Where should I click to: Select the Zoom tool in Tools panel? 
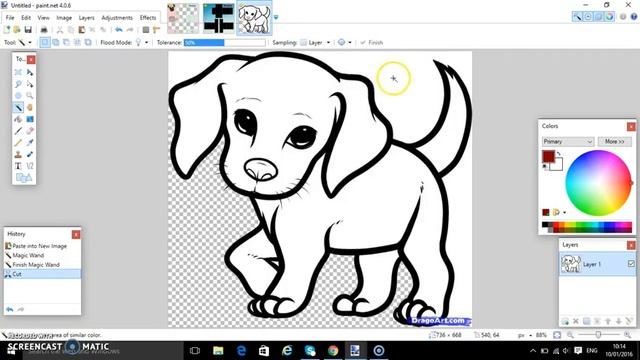(x=30, y=96)
